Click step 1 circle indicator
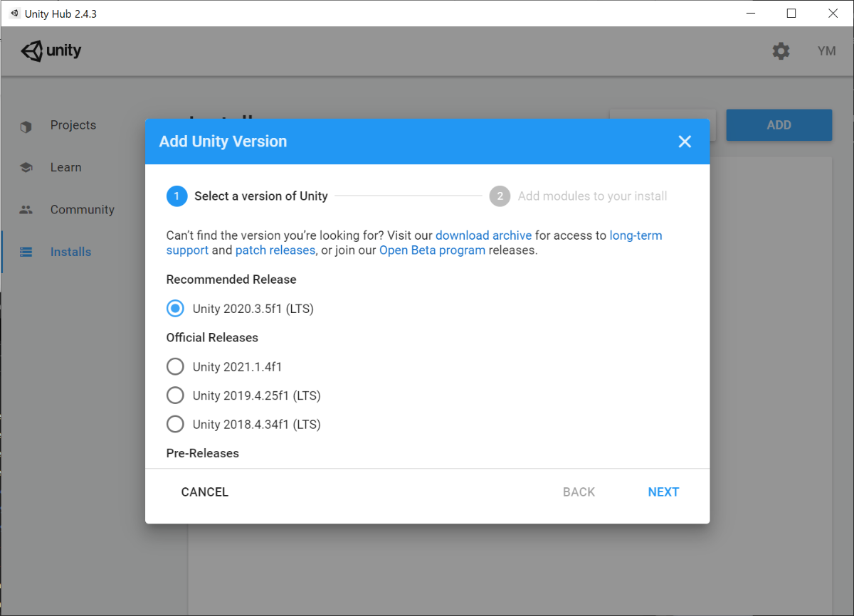Viewport: 854px width, 616px height. coord(176,196)
